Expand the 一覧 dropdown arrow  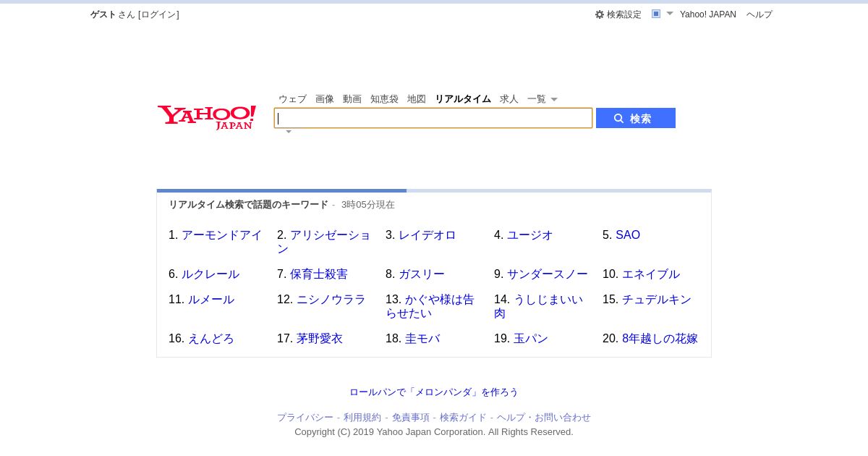(554, 99)
